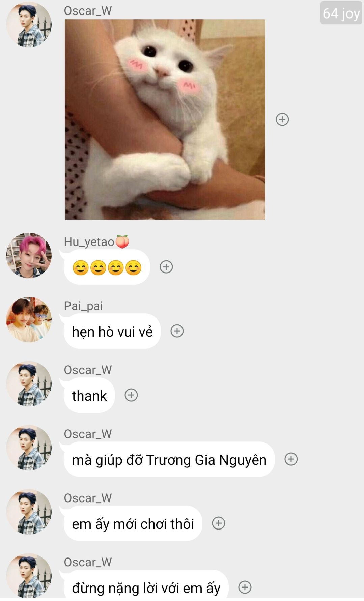Open the white cat photo message

[x=165, y=119]
